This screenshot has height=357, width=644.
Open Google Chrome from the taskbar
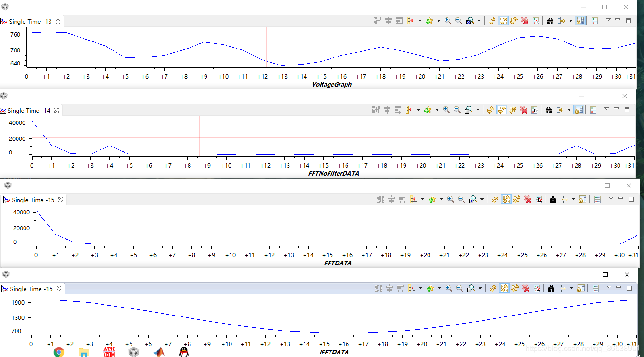pos(59,352)
